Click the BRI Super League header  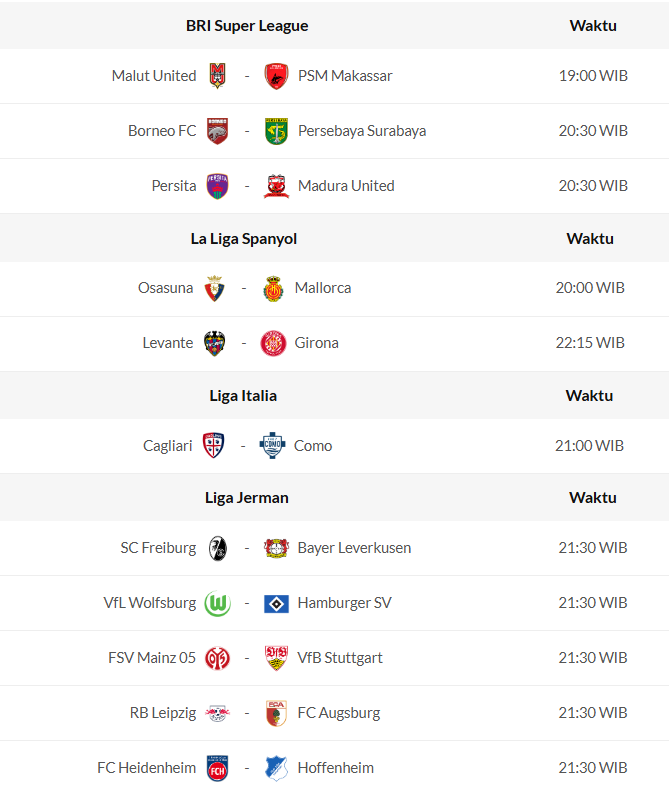[x=247, y=26]
